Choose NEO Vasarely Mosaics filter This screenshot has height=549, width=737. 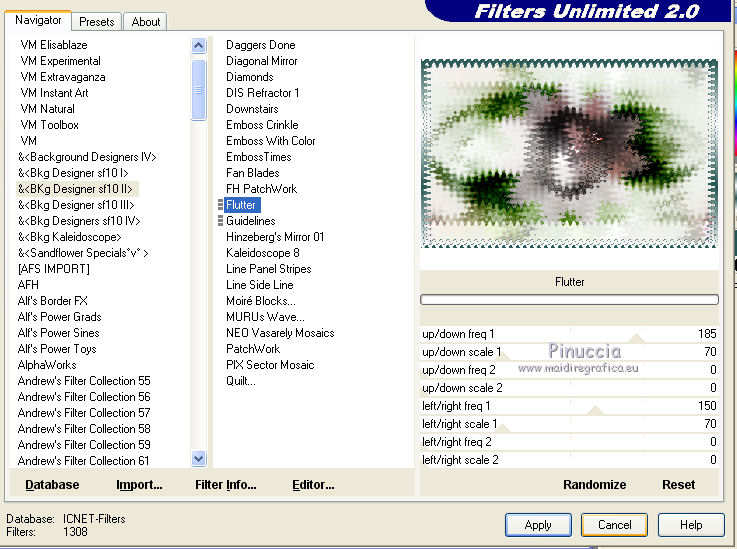[x=280, y=333]
